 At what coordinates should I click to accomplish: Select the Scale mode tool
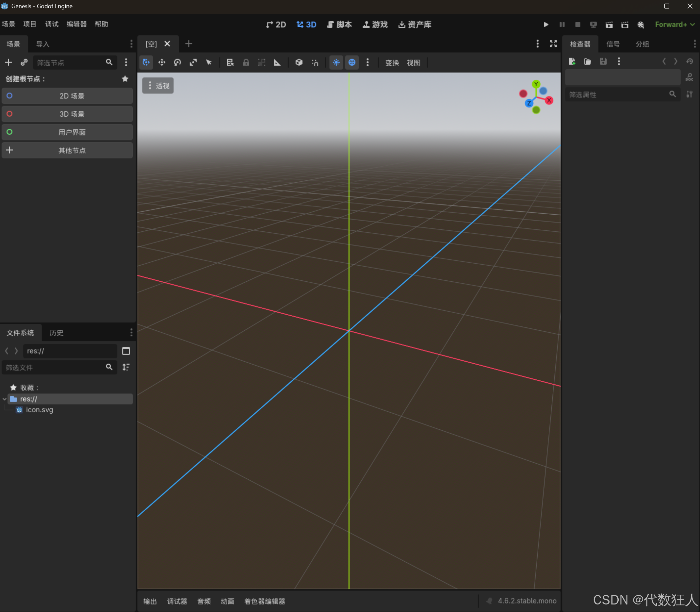click(193, 62)
